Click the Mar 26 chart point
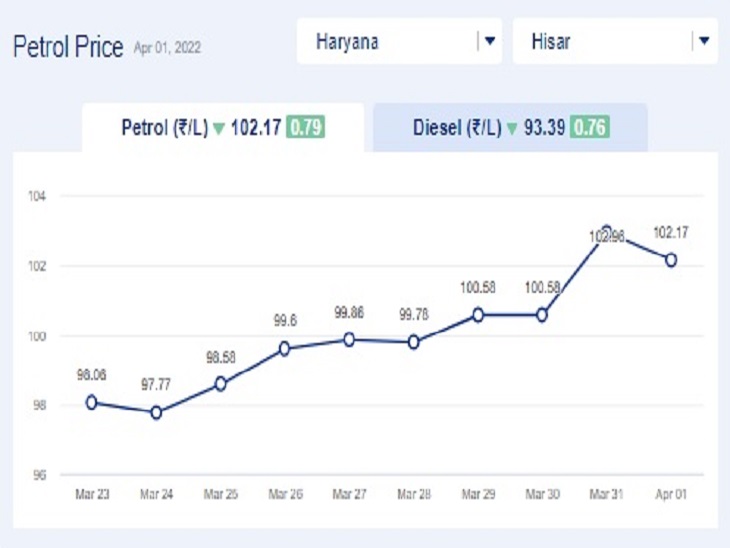Image resolution: width=730 pixels, height=548 pixels. (x=285, y=348)
